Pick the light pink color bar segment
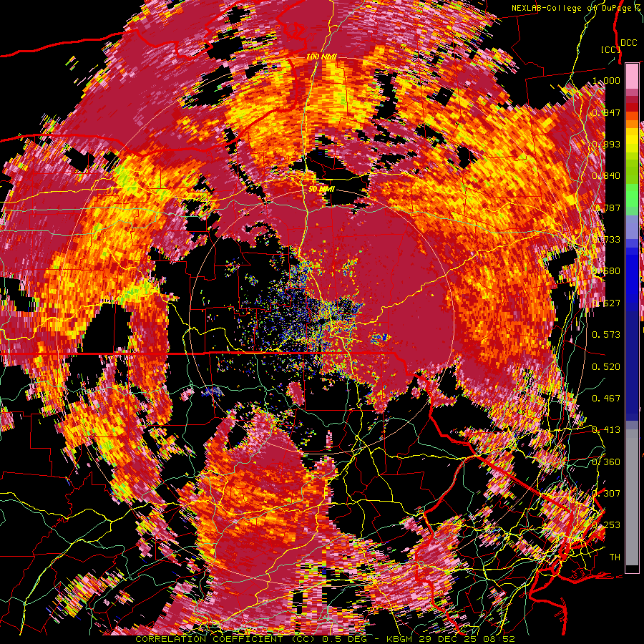 (x=632, y=76)
